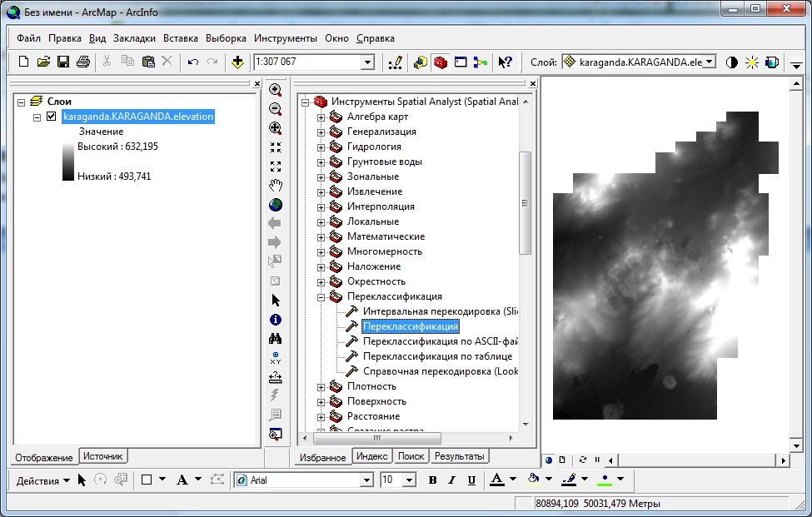Screen dimensions: 812x517
Task: Select the Переклассификация по таблице tool
Action: [437, 356]
